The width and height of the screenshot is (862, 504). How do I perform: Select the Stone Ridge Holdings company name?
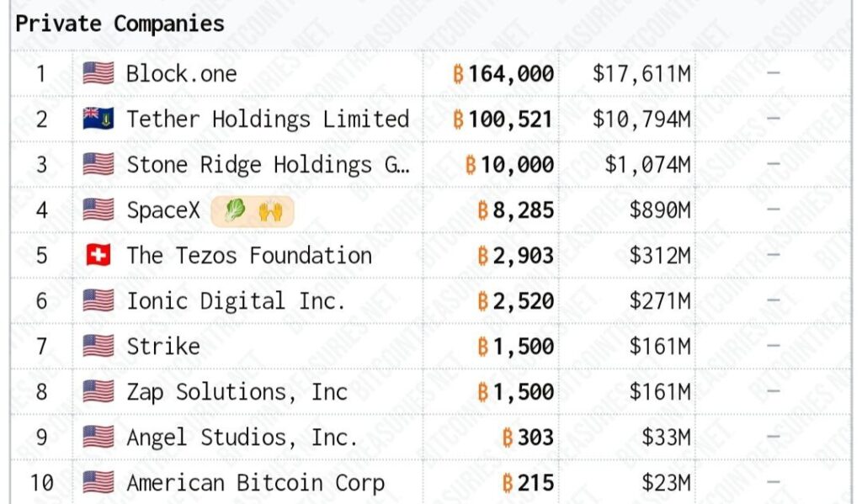pyautogui.click(x=268, y=165)
